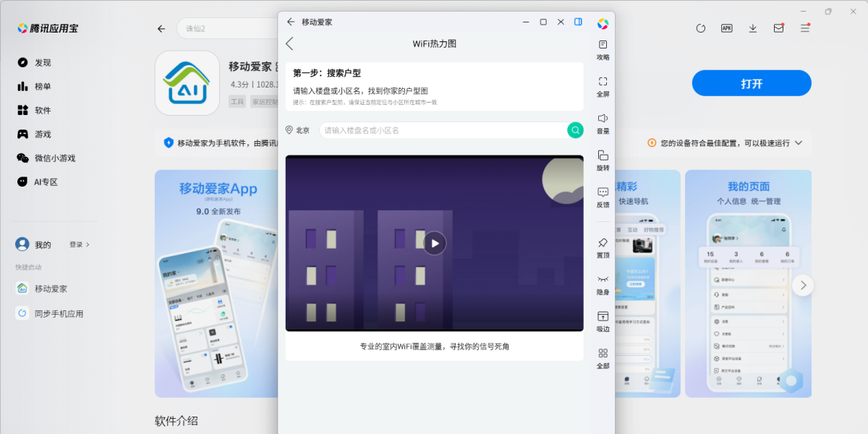Viewport: 868px width, 434px height.
Task: Click the 请输入楼盘名或小区名 search field
Action: pos(443,130)
